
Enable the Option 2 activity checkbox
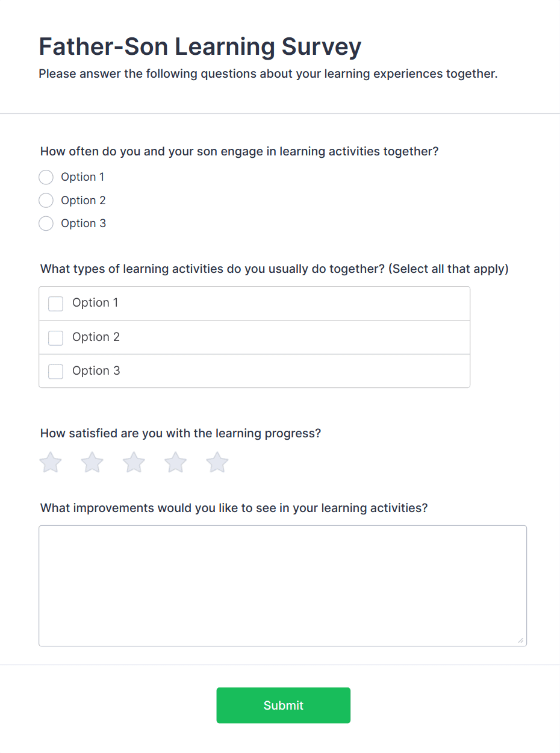pyautogui.click(x=55, y=338)
